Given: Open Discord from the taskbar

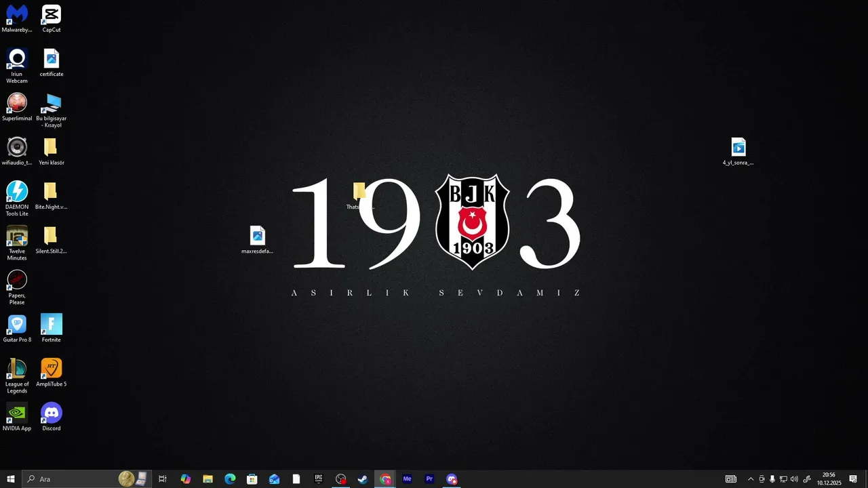Looking at the screenshot, I should [x=452, y=479].
